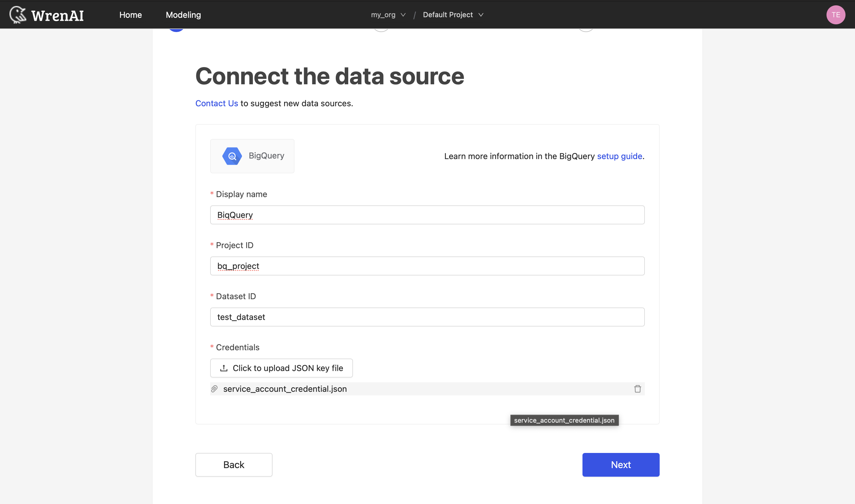The height and width of the screenshot is (504, 855).
Task: Click the paperclip icon beside credential file
Action: click(214, 389)
